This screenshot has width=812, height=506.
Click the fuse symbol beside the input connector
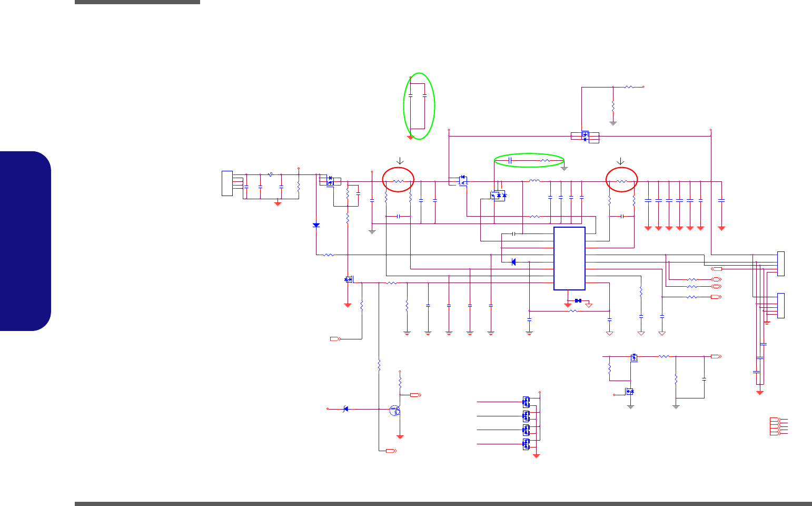[270, 174]
